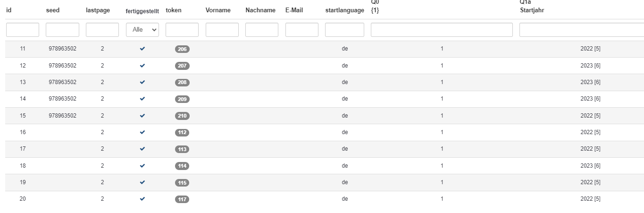Focus the id filter input field

click(x=23, y=30)
